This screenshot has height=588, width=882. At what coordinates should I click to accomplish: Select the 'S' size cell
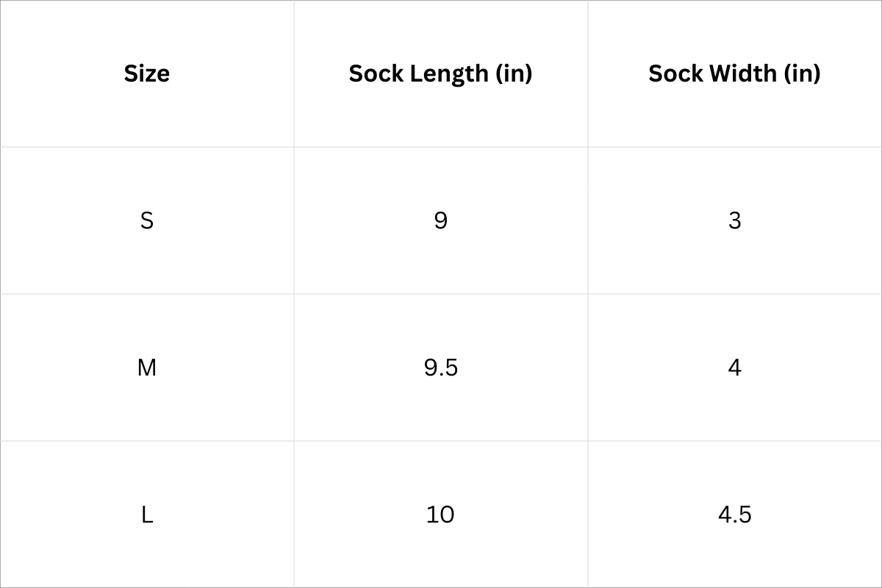[x=147, y=220]
